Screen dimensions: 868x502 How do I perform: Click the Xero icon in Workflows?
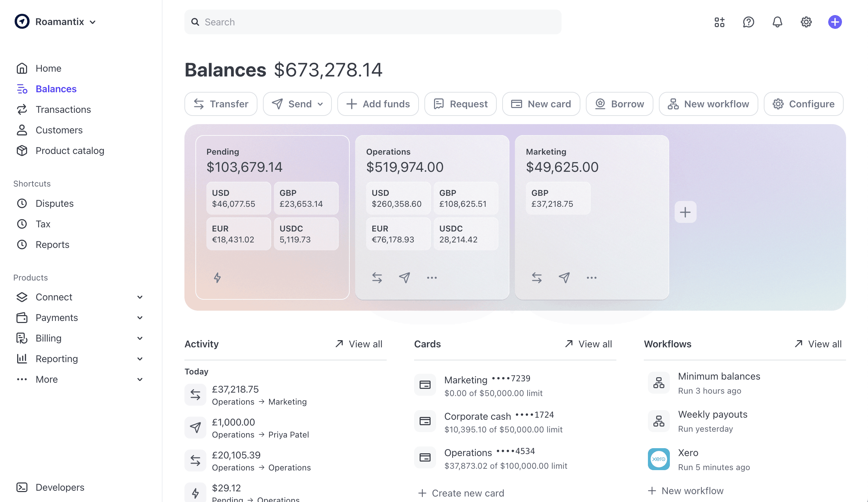[659, 459]
